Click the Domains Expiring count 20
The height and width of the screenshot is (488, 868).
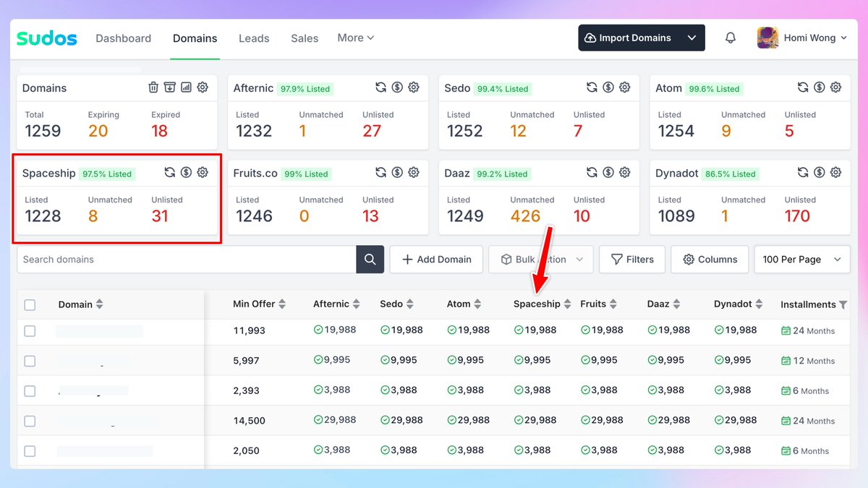(98, 131)
